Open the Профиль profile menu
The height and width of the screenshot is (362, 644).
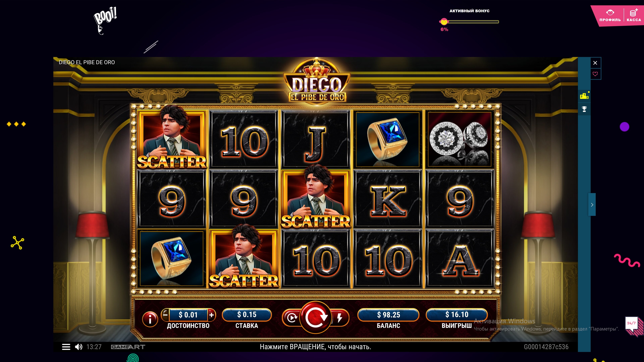click(x=610, y=15)
